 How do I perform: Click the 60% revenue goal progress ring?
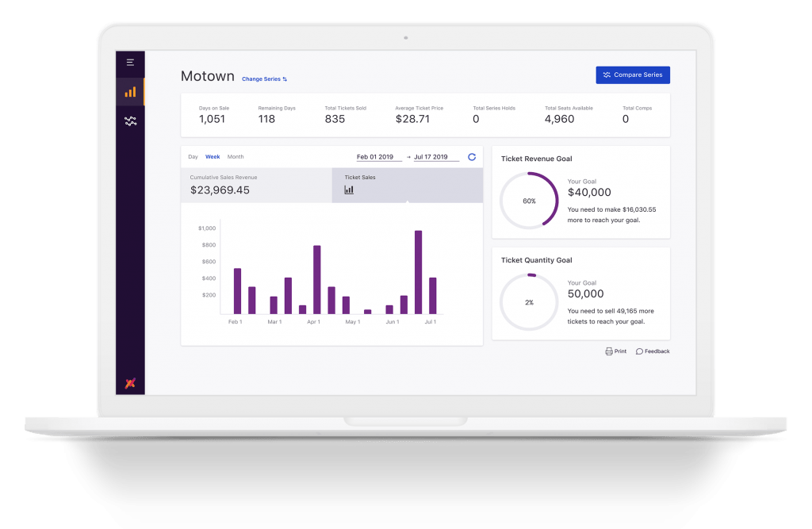point(529,200)
